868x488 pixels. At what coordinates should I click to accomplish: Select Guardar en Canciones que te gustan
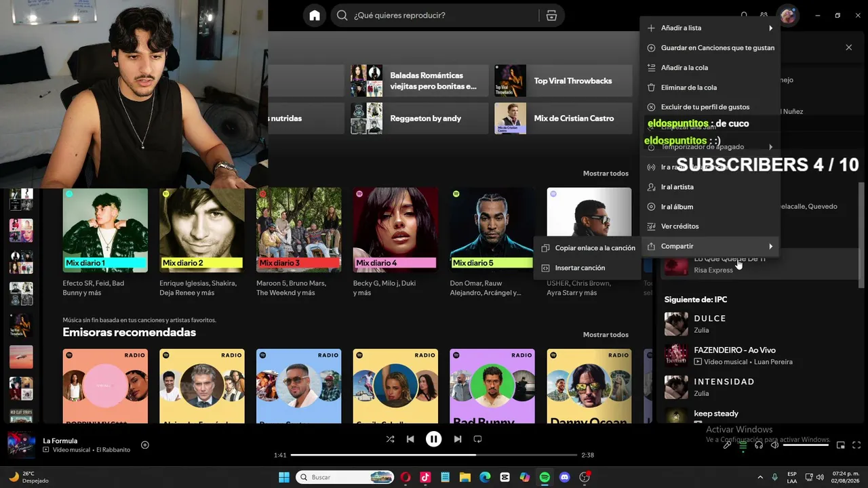click(x=710, y=48)
